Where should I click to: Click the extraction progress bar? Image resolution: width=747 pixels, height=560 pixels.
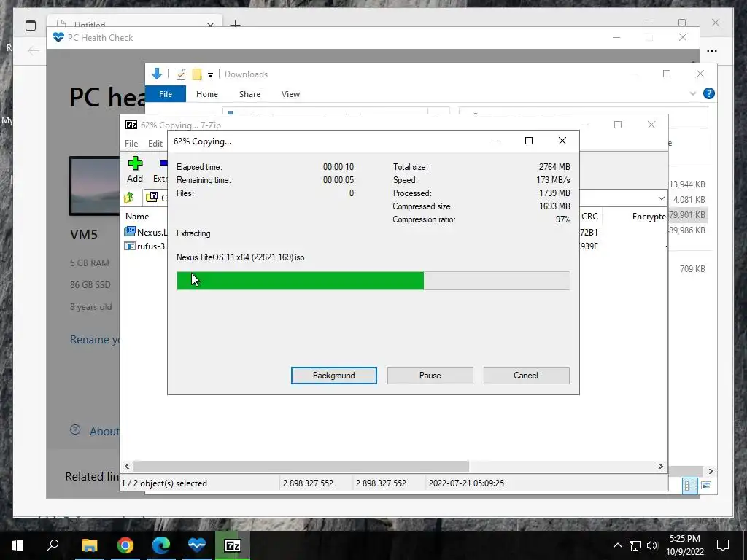tap(373, 281)
